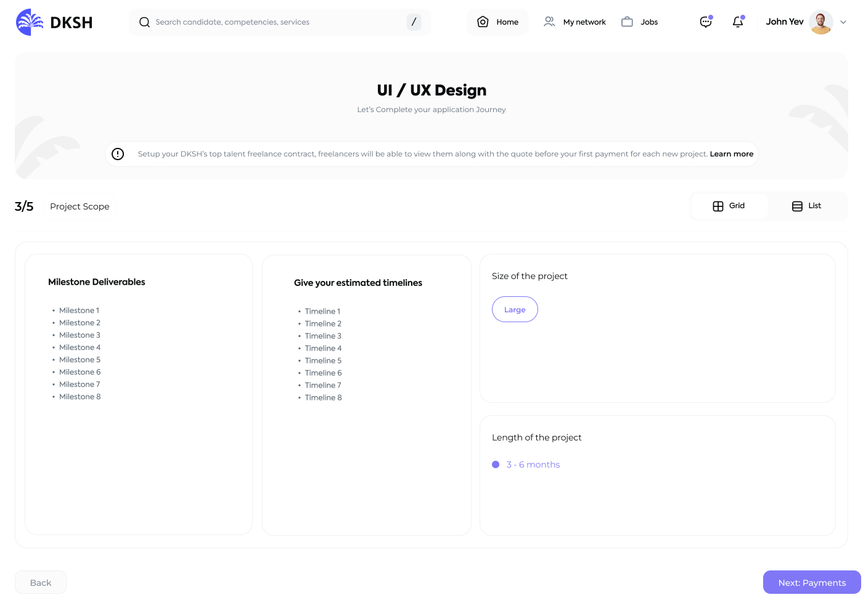This screenshot has width=863, height=616.
Task: Select the 3 - 6 months radio option
Action: coord(526,464)
